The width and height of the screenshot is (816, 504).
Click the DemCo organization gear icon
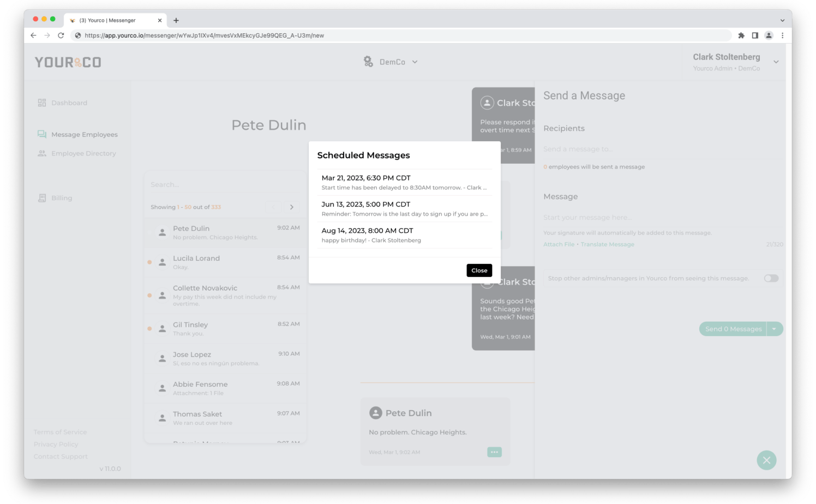click(369, 62)
